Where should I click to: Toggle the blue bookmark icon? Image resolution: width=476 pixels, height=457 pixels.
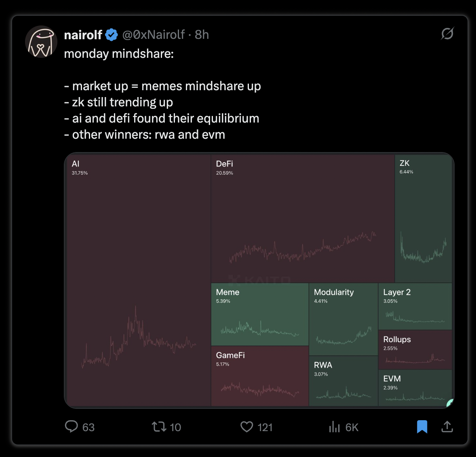click(422, 427)
